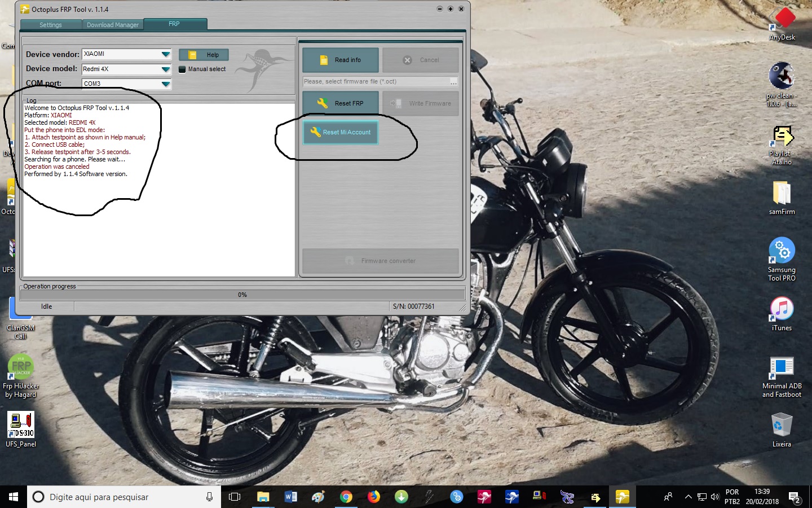Open the Action Center notifications icon
The width and height of the screenshot is (812, 508).
pyautogui.click(x=795, y=497)
